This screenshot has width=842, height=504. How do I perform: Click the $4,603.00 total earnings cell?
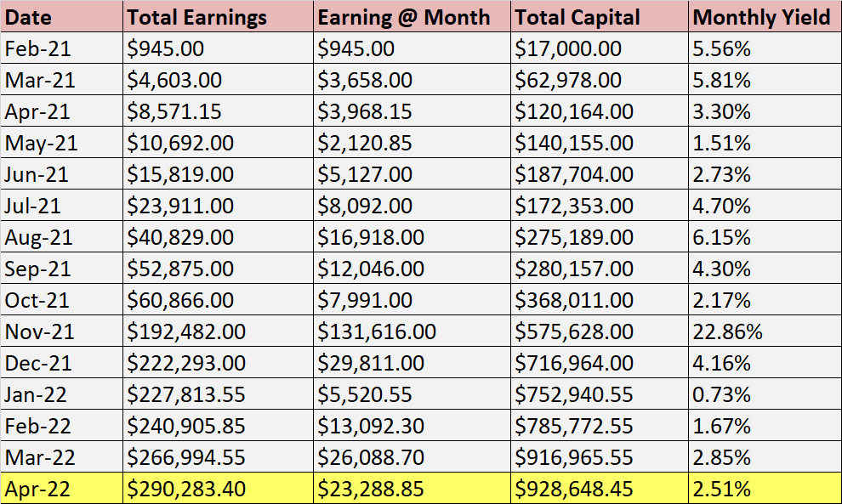(218, 81)
